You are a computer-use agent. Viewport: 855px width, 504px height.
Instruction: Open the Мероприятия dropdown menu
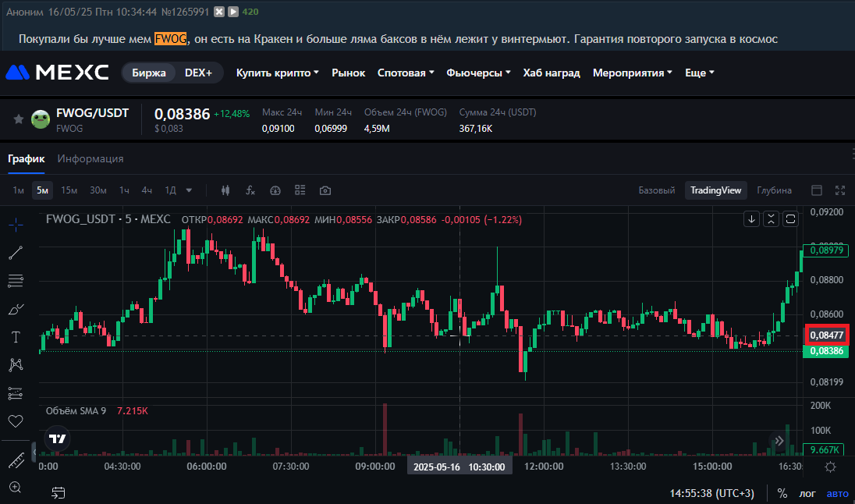tap(633, 73)
